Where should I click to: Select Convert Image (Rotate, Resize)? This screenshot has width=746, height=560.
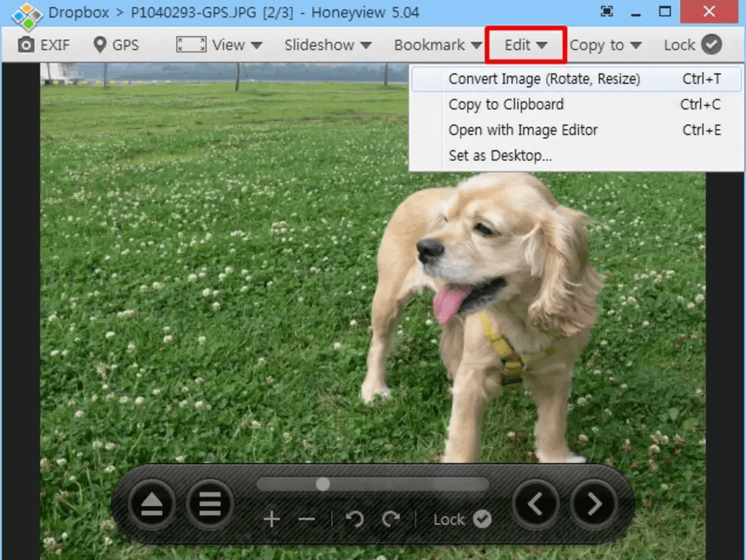pos(544,79)
